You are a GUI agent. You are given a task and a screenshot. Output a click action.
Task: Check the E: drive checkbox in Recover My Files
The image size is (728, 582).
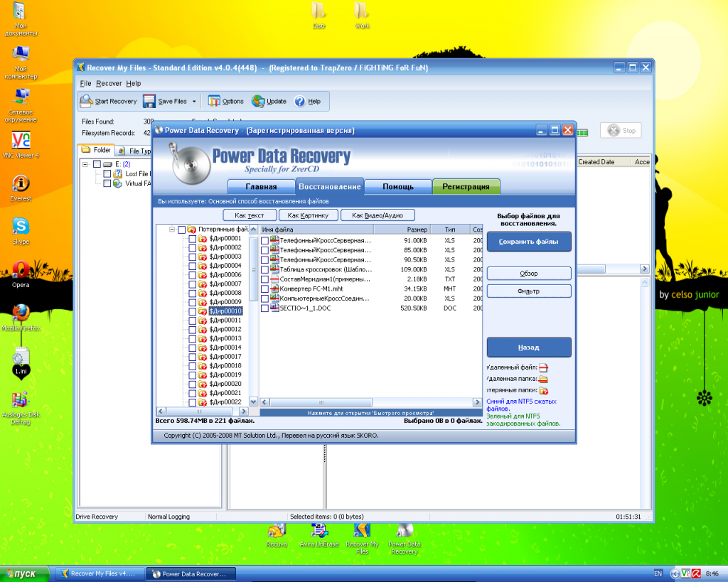(97, 164)
